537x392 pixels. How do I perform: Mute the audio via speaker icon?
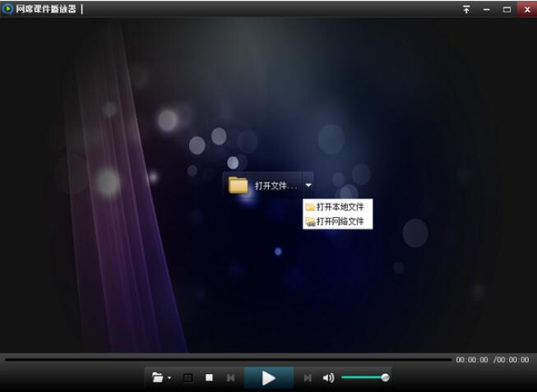328,378
